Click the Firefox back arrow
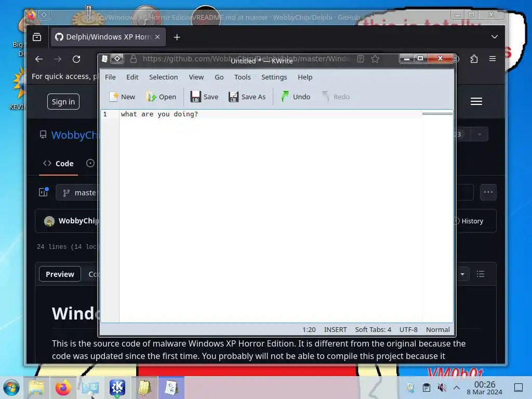The height and width of the screenshot is (399, 532). click(x=39, y=59)
